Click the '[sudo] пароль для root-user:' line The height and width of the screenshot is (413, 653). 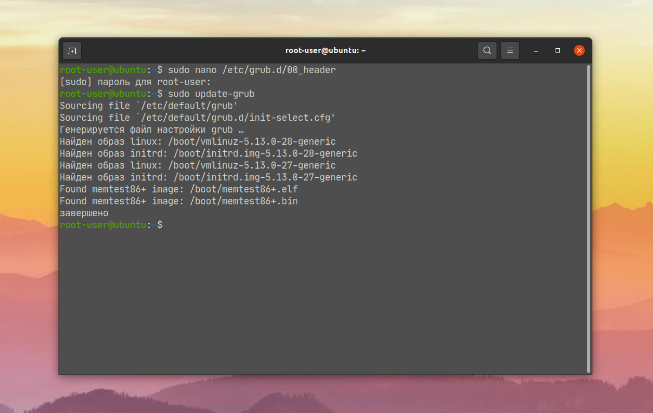(135, 82)
